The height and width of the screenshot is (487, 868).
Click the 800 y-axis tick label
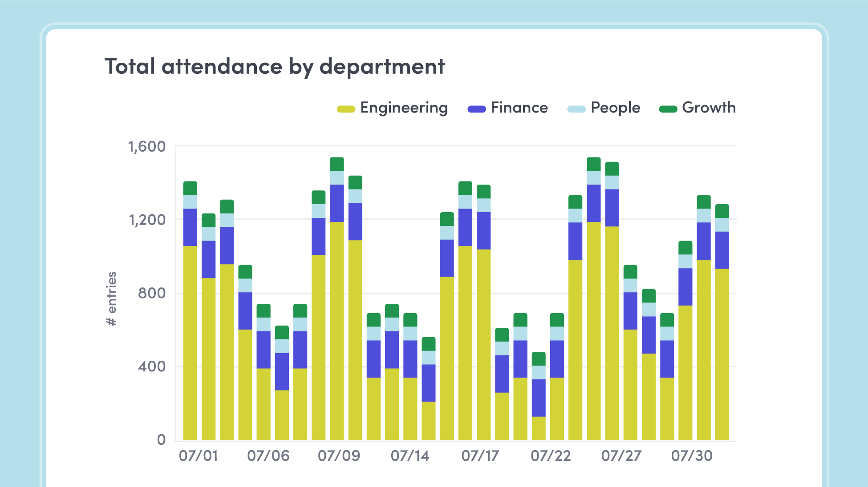(152, 294)
